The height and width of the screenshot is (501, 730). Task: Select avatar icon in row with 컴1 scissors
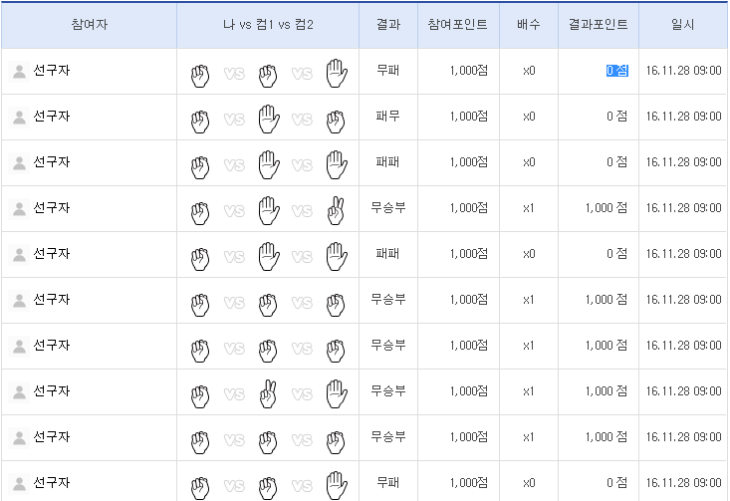click(x=19, y=393)
